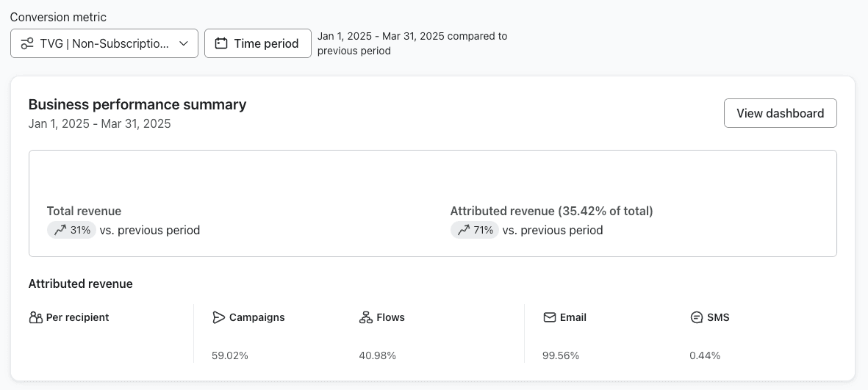Click the View dashboard button
868x390 pixels.
click(x=780, y=113)
